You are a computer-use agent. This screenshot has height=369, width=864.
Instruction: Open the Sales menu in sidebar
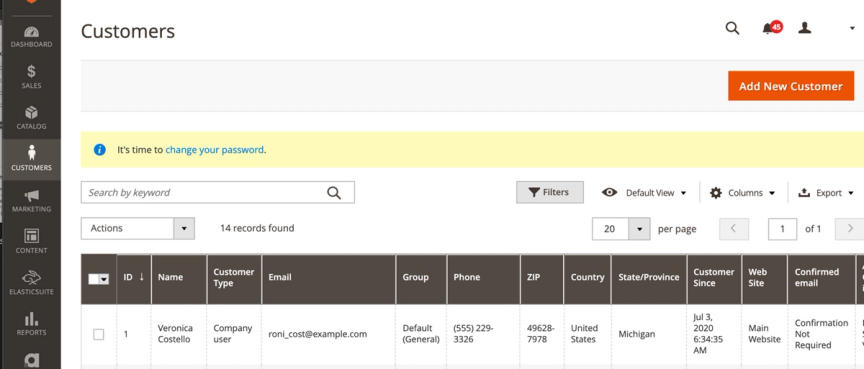point(31,77)
